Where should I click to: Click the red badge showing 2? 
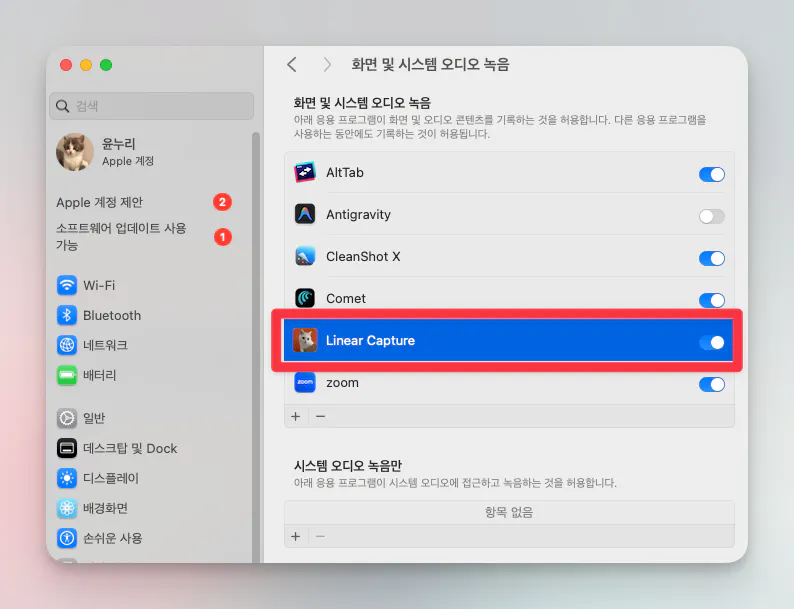tap(222, 202)
